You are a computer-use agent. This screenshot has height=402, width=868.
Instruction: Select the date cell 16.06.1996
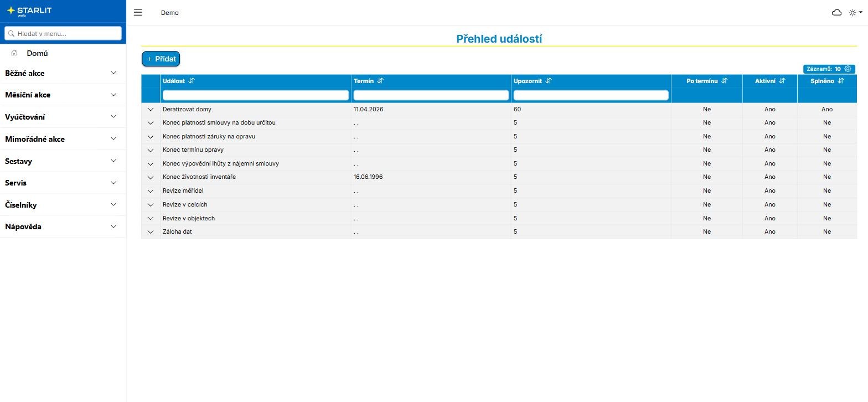click(x=368, y=177)
